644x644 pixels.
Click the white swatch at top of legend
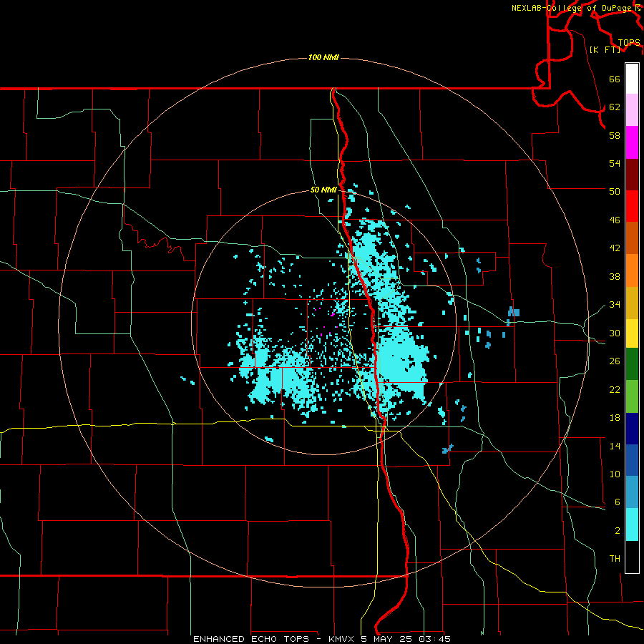pyautogui.click(x=632, y=79)
